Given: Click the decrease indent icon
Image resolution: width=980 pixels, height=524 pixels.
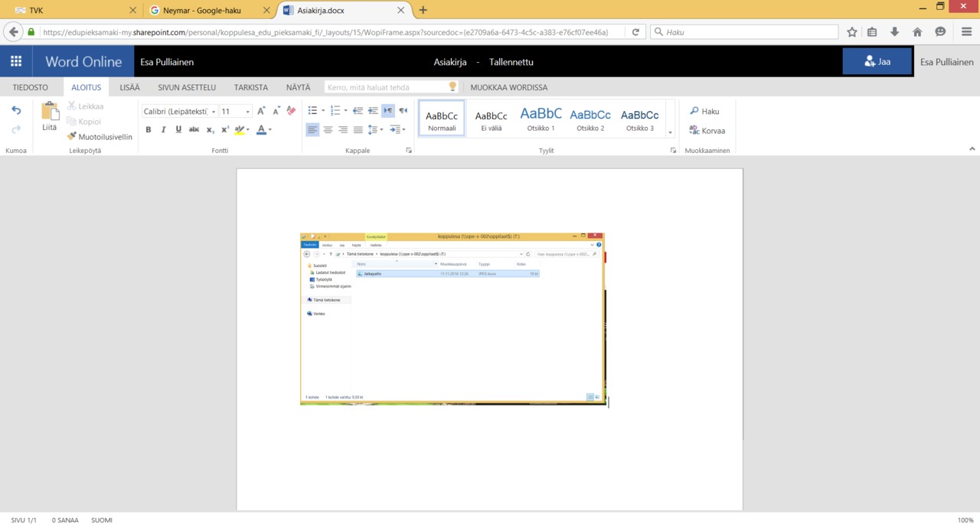Looking at the screenshot, I should (358, 111).
